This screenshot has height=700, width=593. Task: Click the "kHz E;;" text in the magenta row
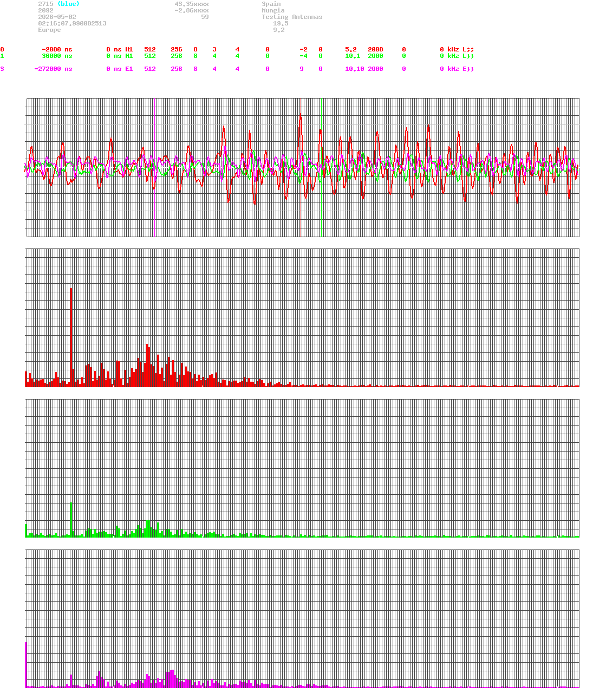tap(460, 69)
